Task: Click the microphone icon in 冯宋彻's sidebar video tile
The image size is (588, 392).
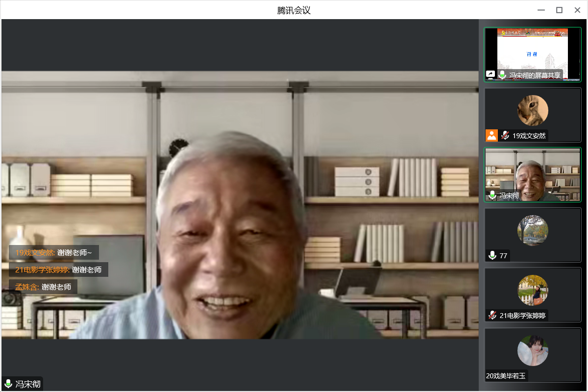Action: (x=492, y=196)
